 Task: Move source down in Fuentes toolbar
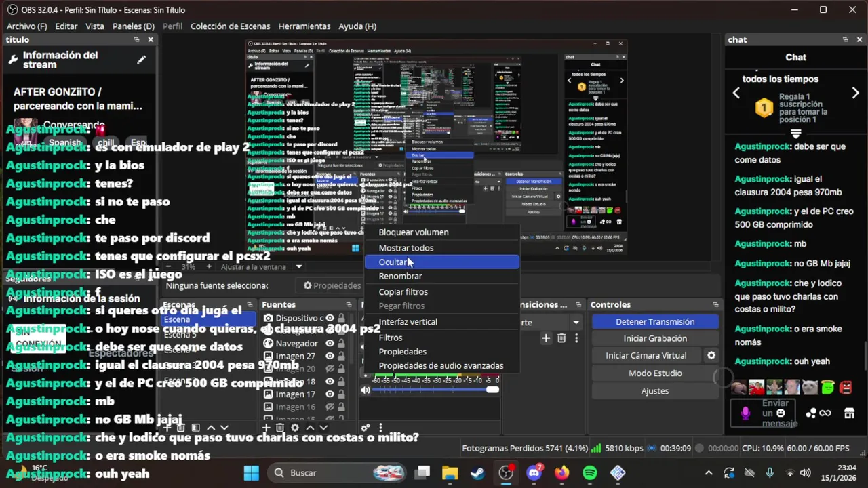tap(323, 428)
